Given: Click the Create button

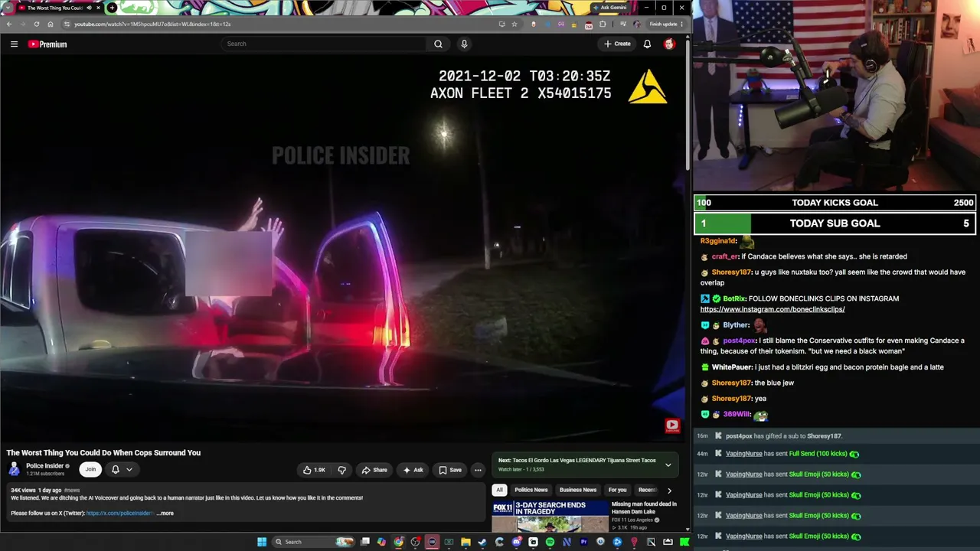Looking at the screenshot, I should (x=617, y=44).
